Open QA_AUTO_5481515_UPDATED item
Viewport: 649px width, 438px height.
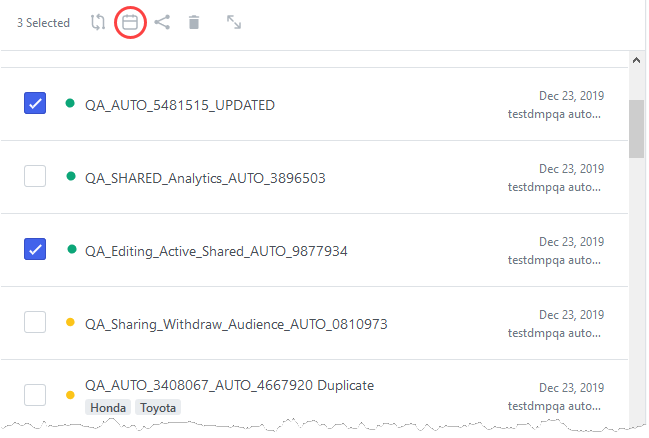[180, 105]
